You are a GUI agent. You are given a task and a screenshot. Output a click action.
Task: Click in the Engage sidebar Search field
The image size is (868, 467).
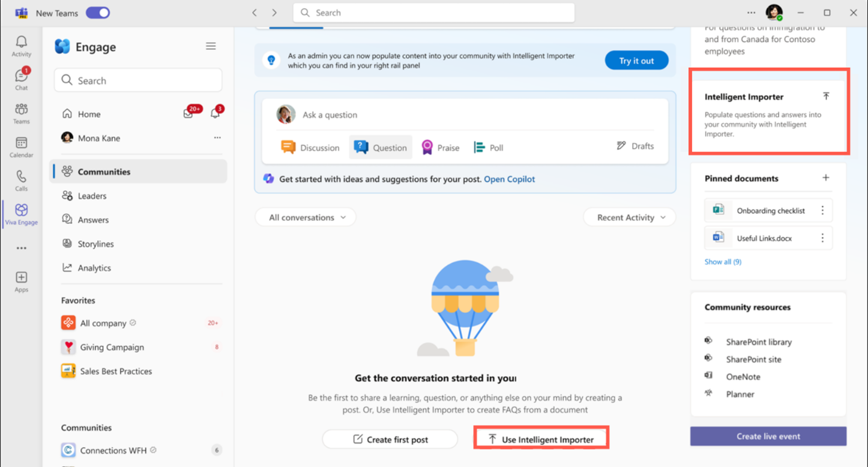click(138, 80)
